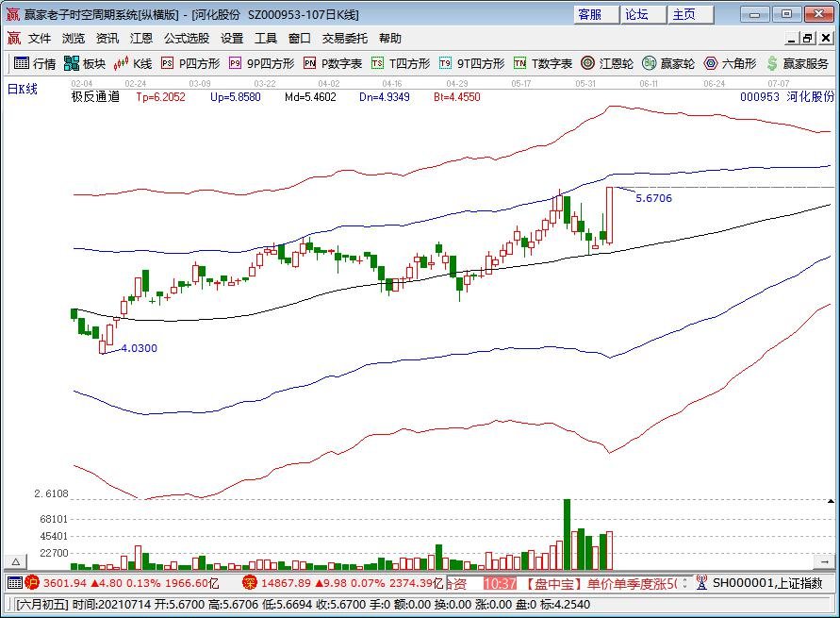Image resolution: width=840 pixels, height=618 pixels.
Task: Open the 文件 menu
Action: (40, 39)
